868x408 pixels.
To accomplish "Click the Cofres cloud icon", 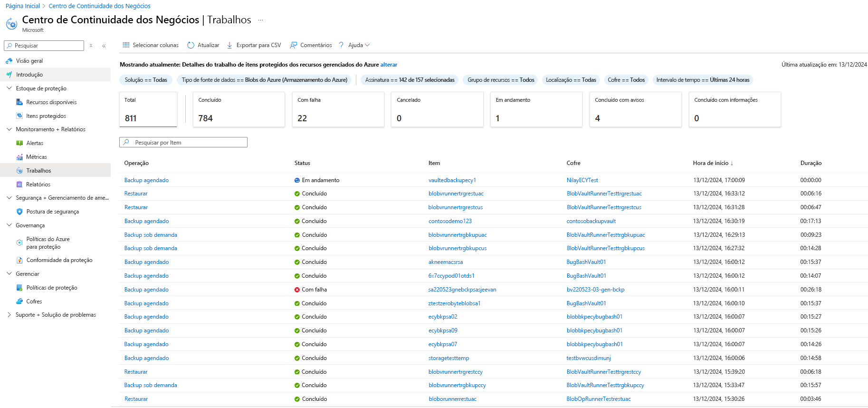I will click(x=19, y=301).
